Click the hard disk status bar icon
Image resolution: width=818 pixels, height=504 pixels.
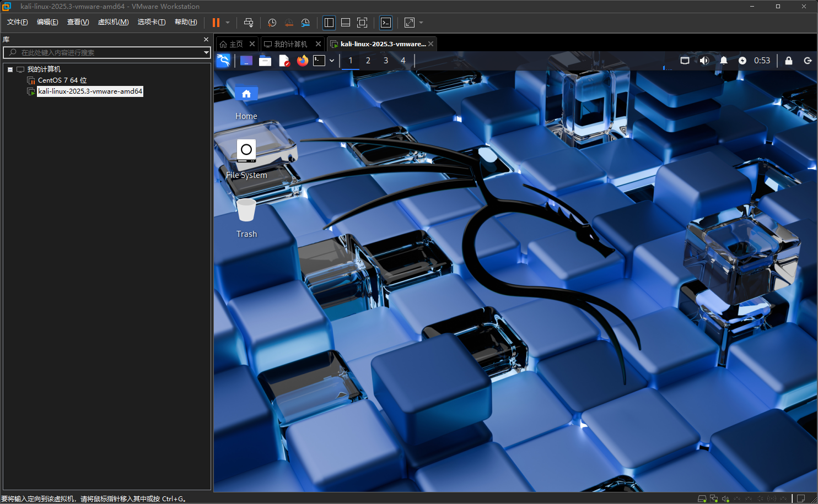coord(702,498)
